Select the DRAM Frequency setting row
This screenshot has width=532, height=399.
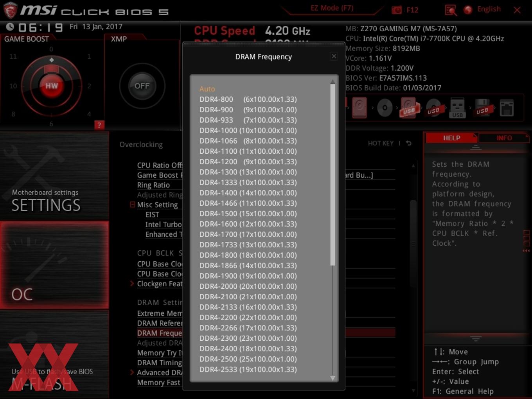(160, 333)
